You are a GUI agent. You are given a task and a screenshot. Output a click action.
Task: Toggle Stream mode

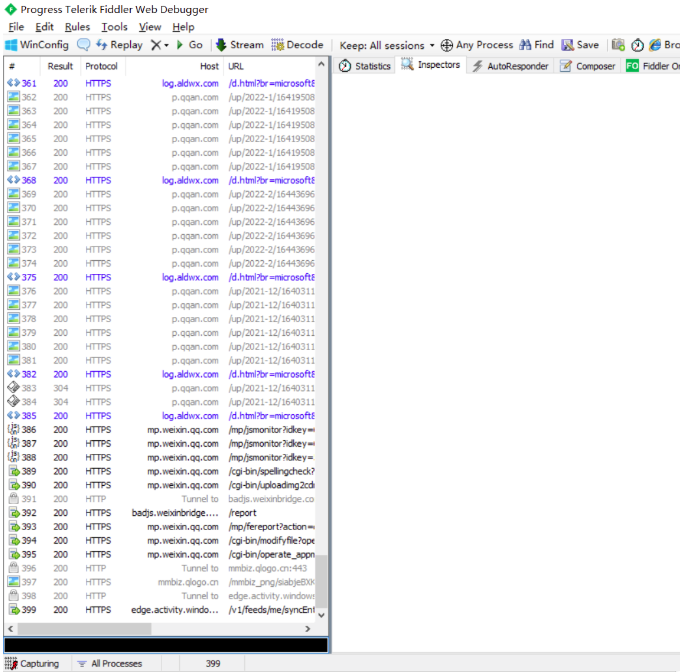click(240, 45)
